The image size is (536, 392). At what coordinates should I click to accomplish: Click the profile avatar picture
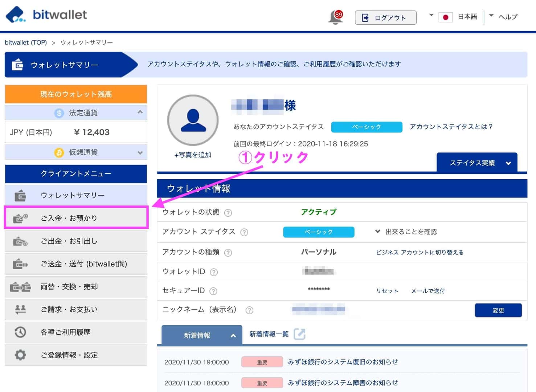point(193,120)
